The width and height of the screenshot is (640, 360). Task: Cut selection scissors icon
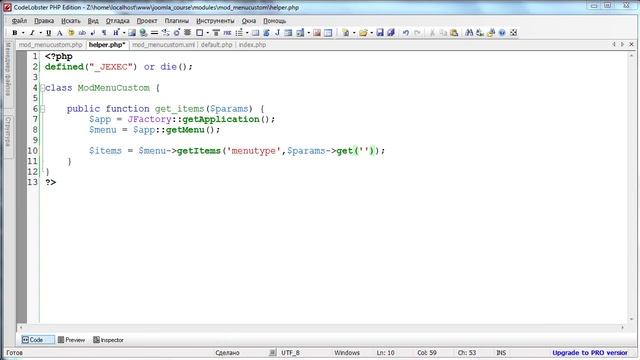pyautogui.click(x=432, y=33)
